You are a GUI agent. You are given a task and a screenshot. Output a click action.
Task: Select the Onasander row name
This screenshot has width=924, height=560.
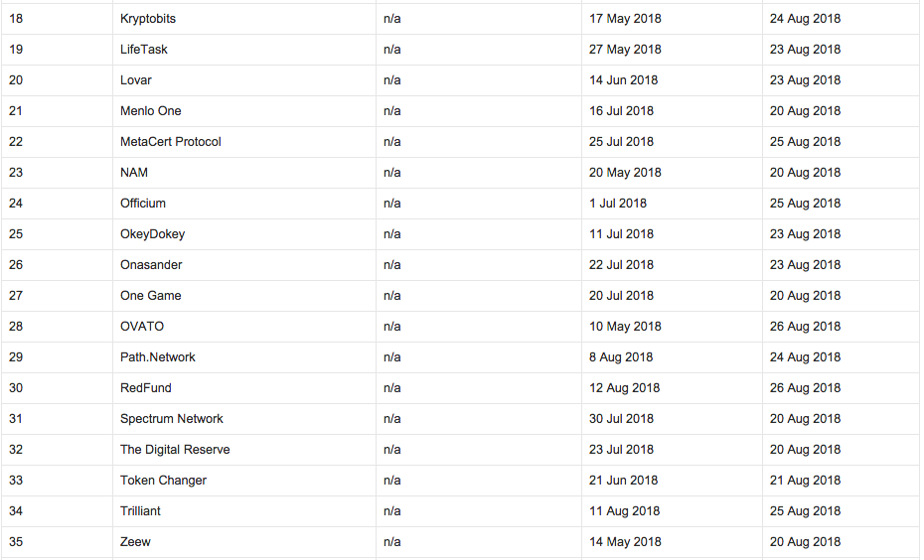pyautogui.click(x=151, y=265)
